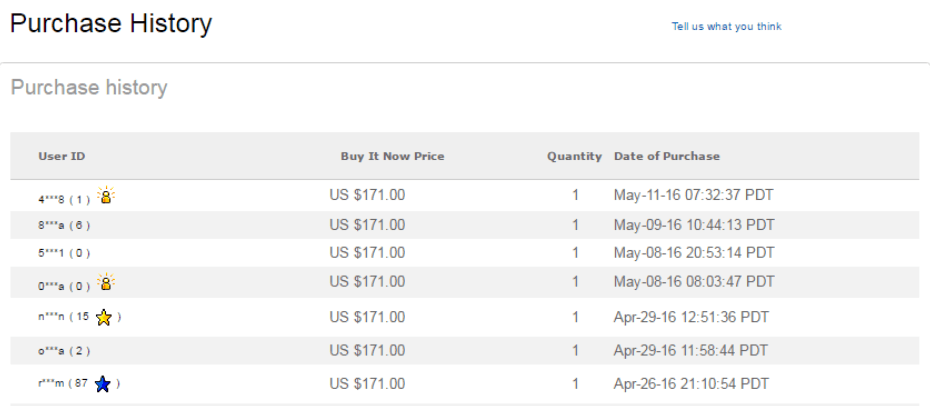
Task: Click the yellow feedback star for n***n
Action: point(103,318)
